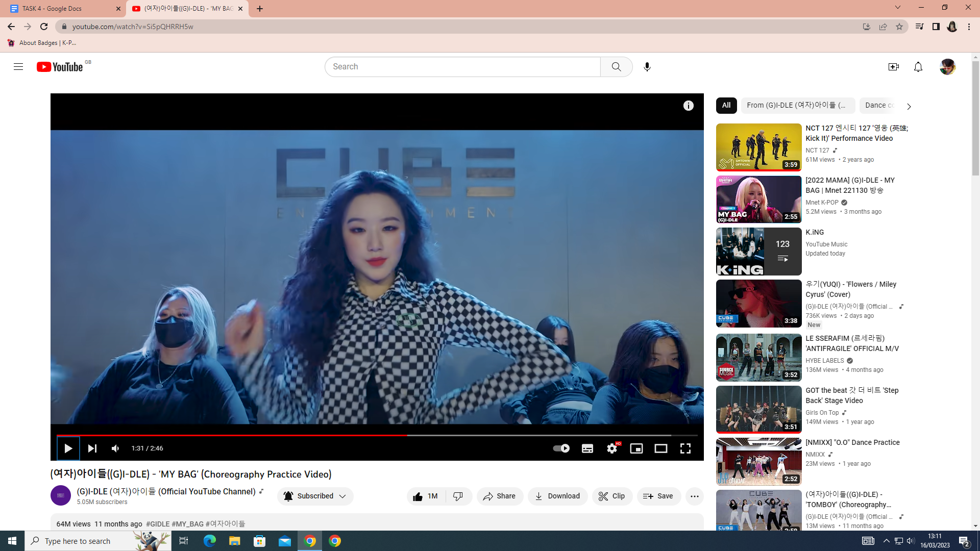The width and height of the screenshot is (980, 551).
Task: Start voice search with the microphone
Action: point(647,67)
